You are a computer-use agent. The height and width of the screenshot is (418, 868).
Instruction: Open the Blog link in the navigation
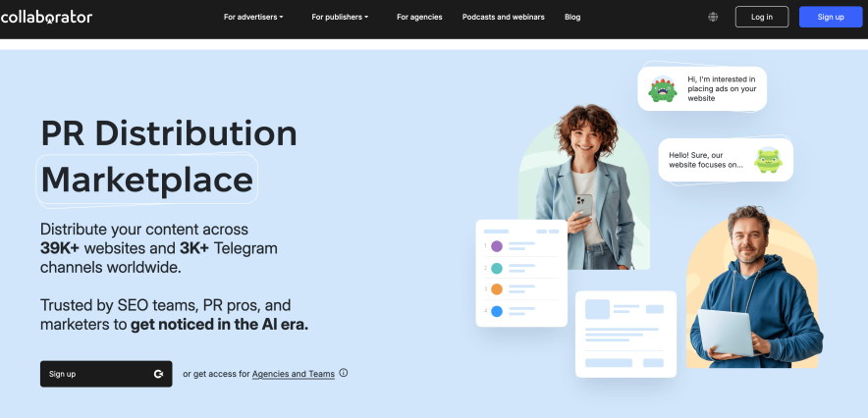coord(572,17)
